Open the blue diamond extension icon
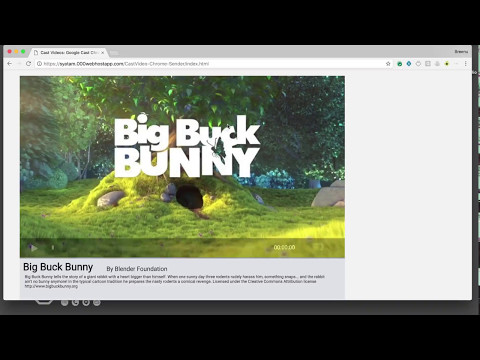This screenshot has width=480, height=360. pos(409,64)
